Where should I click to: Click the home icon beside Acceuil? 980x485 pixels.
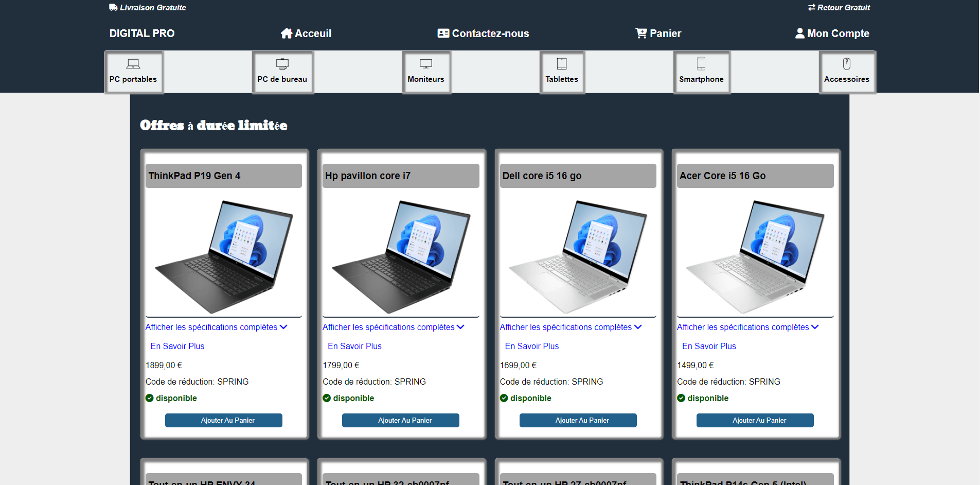click(x=287, y=33)
